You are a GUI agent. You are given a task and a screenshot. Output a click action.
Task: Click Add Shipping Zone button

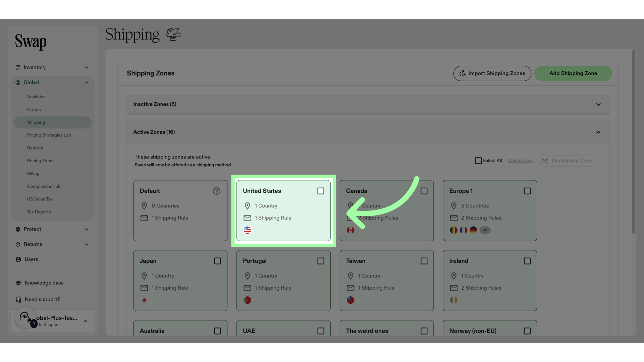click(x=573, y=73)
